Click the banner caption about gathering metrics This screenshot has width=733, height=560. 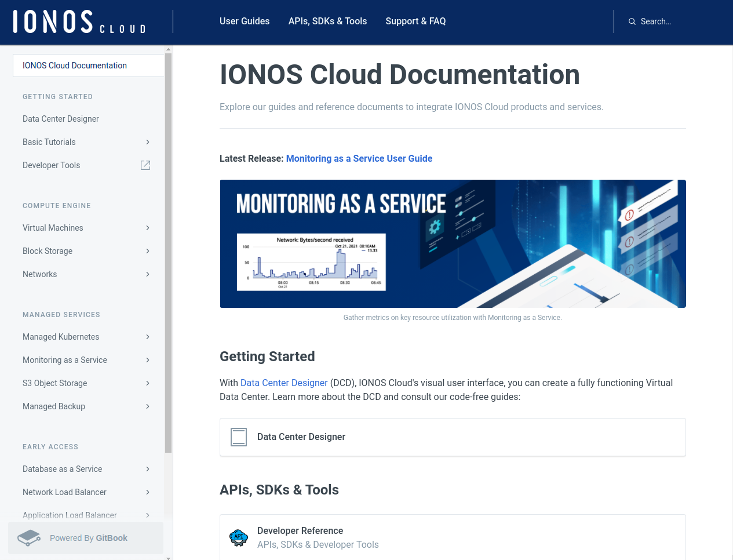click(x=453, y=318)
